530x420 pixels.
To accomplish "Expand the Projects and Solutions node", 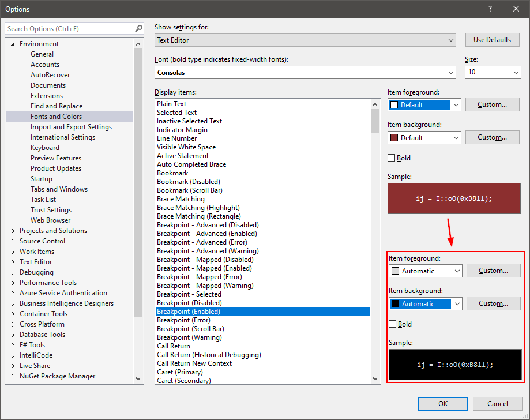I will [x=13, y=231].
